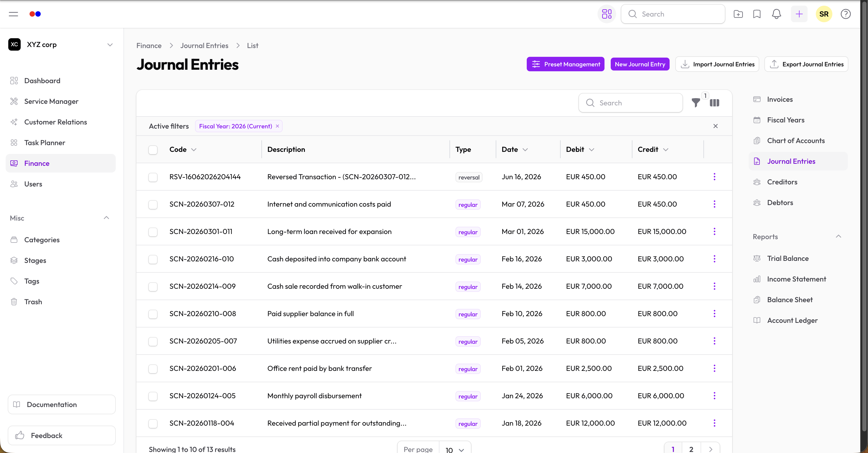The height and width of the screenshot is (453, 868).
Task: Click the add folder icon in header
Action: (x=738, y=14)
